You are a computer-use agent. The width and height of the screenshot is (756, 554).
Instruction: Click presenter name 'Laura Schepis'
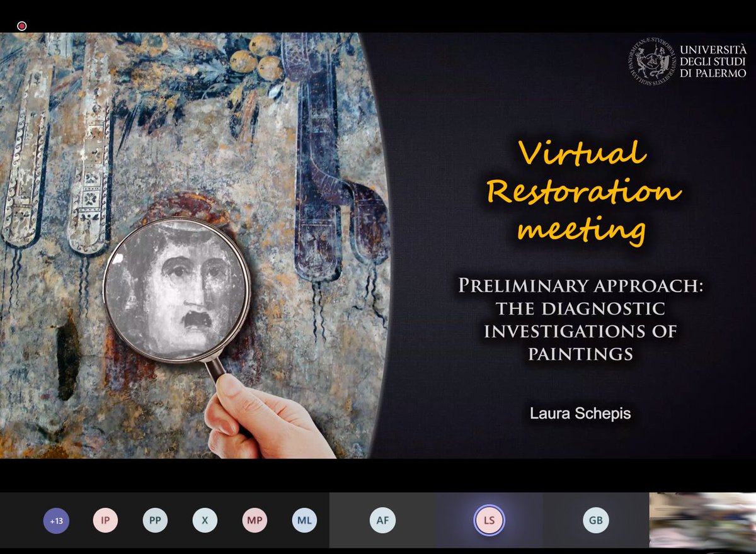pos(580,414)
